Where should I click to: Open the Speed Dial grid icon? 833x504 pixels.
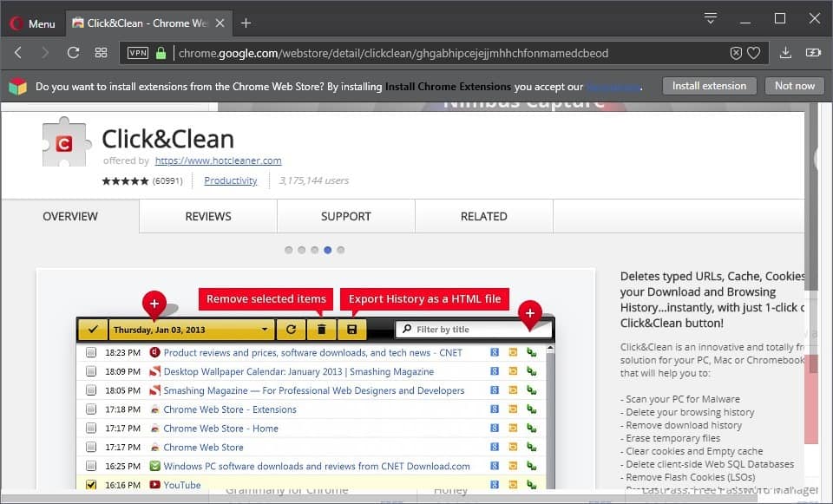pyautogui.click(x=101, y=53)
